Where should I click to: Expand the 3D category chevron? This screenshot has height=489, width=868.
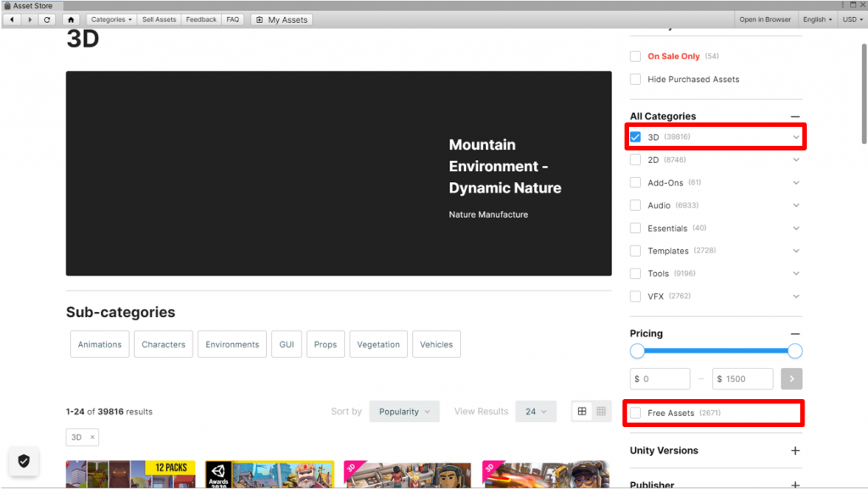coord(795,137)
